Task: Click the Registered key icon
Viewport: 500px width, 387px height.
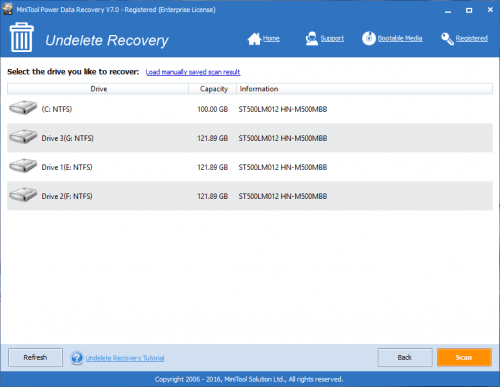Action: (x=447, y=39)
